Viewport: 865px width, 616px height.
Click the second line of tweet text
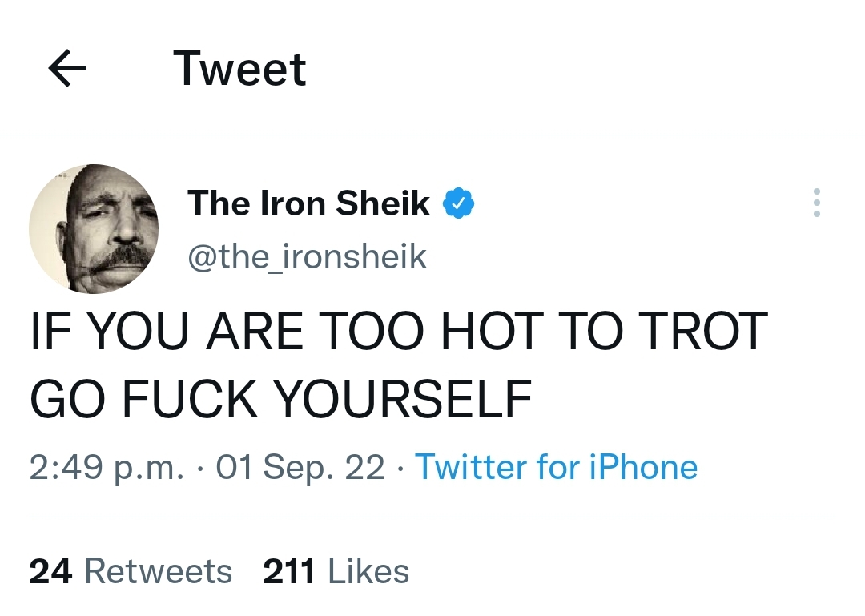[280, 398]
